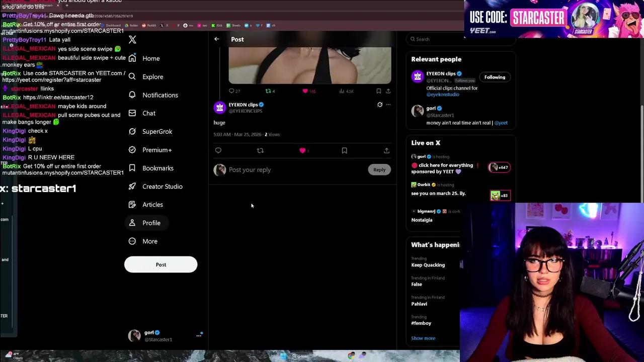View analytics icon showing 4.5K views
The width and height of the screenshot is (644, 362).
tap(347, 91)
